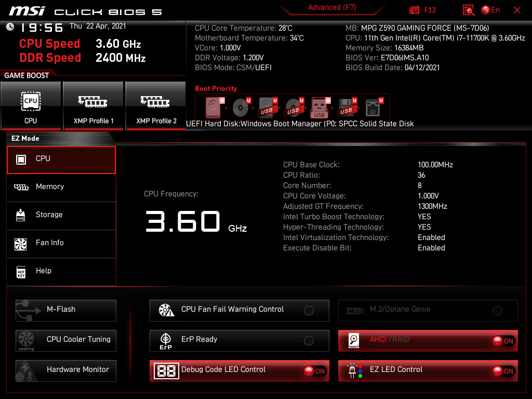This screenshot has width=532, height=399.
Task: Click the Debug Code LED 88 icon
Action: [166, 371]
